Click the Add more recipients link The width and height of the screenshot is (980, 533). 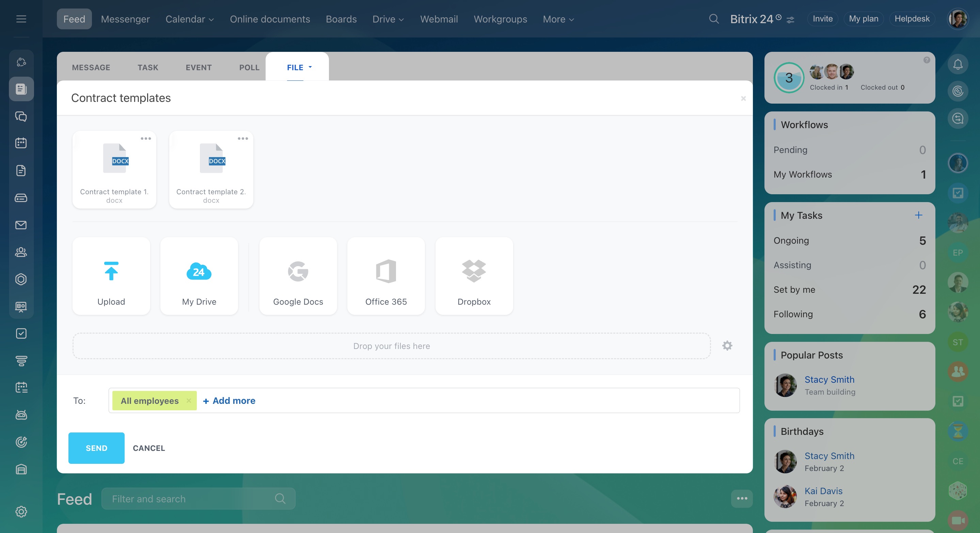click(x=229, y=400)
